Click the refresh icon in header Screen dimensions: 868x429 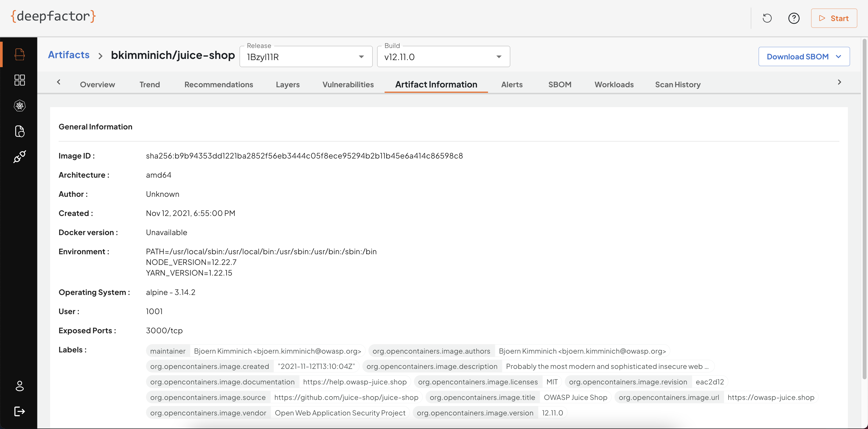767,18
